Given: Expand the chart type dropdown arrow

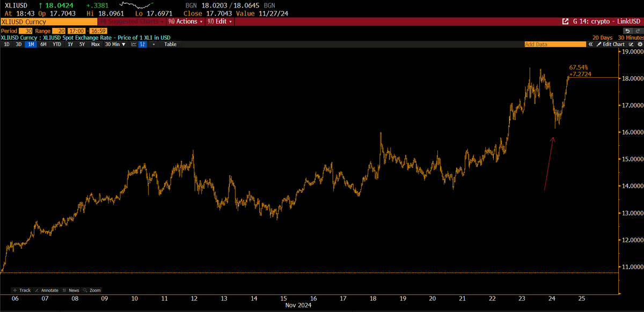Looking at the screenshot, I should (153, 44).
